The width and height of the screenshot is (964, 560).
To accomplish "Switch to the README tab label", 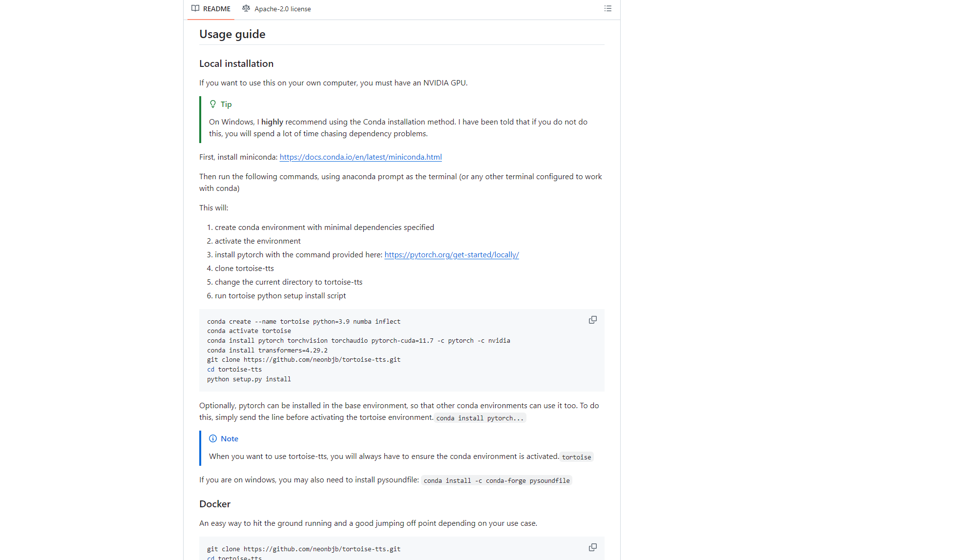I will click(x=216, y=9).
